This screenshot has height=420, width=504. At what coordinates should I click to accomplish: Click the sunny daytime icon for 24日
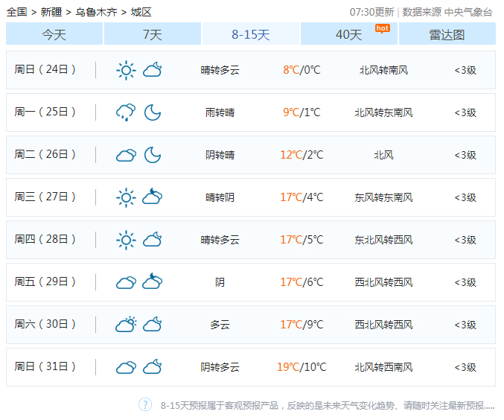(126, 70)
